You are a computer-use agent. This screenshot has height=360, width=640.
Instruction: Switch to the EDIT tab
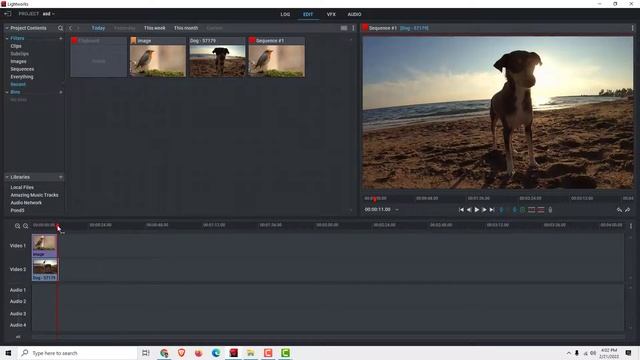tap(308, 14)
